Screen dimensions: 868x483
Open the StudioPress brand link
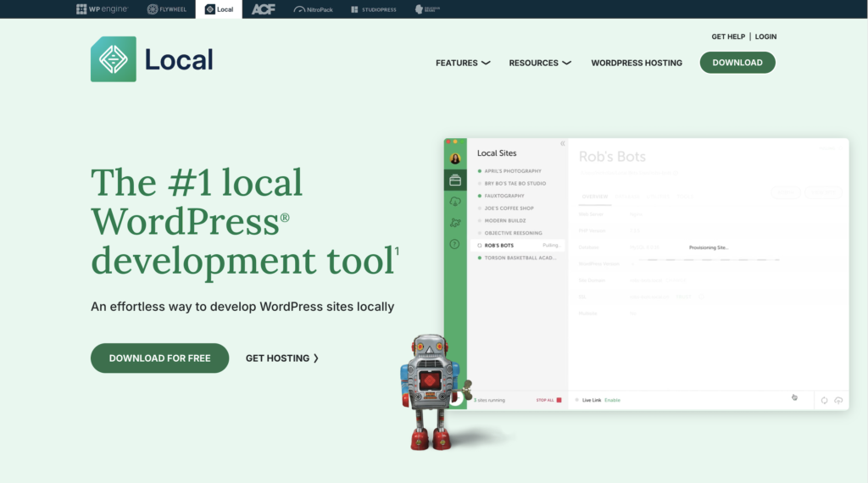pos(374,9)
